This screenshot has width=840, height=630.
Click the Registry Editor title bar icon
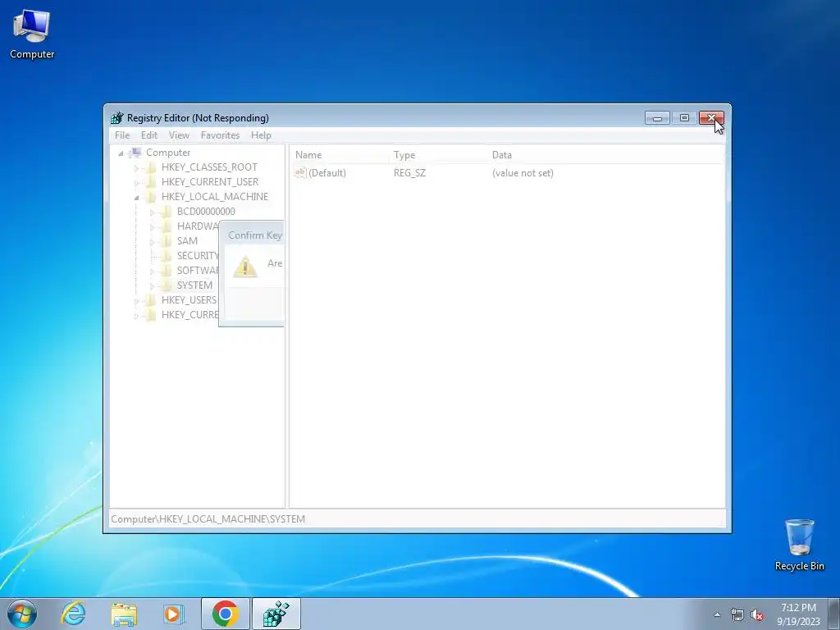pos(116,118)
